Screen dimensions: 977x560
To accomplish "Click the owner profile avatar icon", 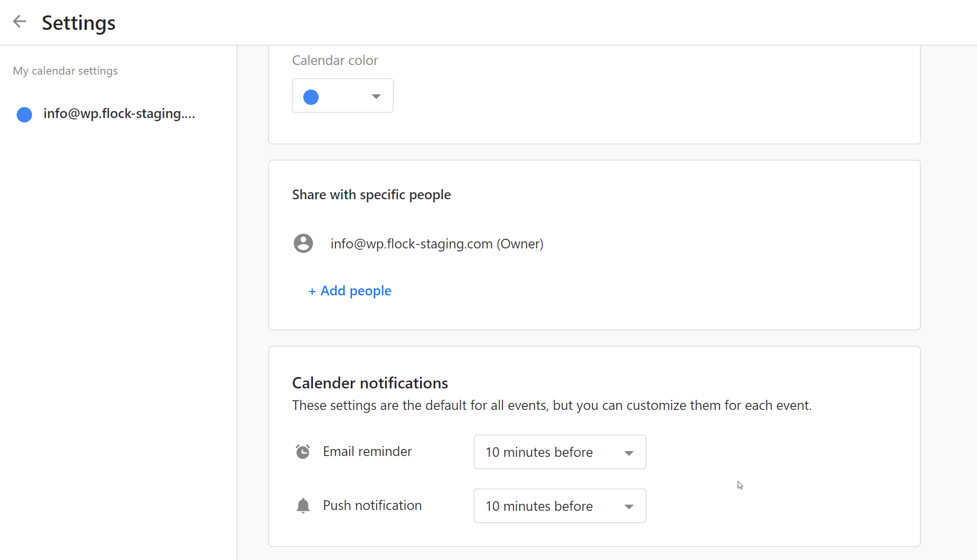I will click(303, 244).
